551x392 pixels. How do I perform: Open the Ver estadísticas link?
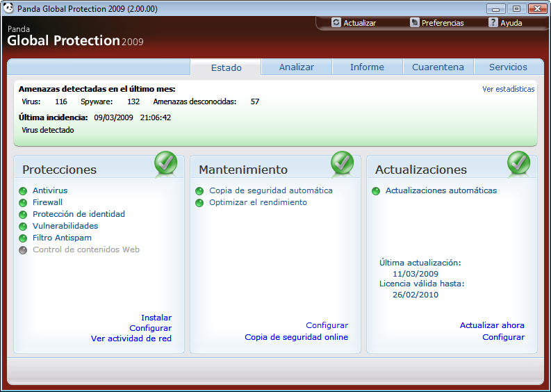tap(508, 89)
